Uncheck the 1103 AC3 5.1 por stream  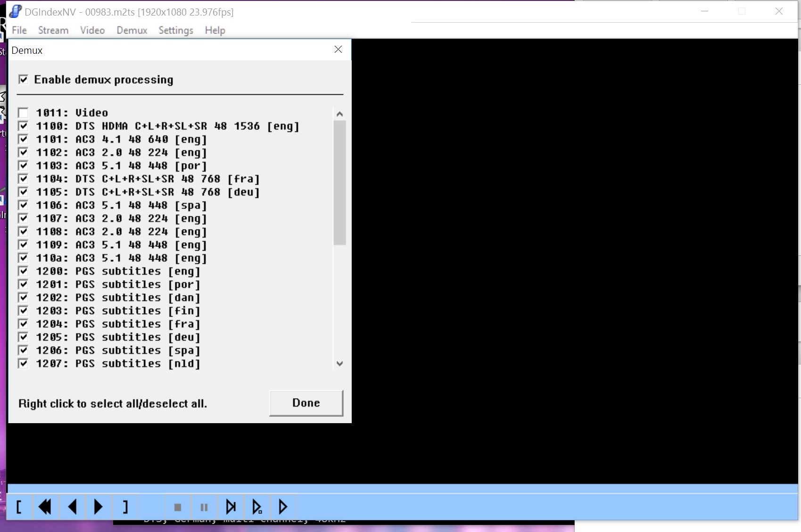coord(23,165)
